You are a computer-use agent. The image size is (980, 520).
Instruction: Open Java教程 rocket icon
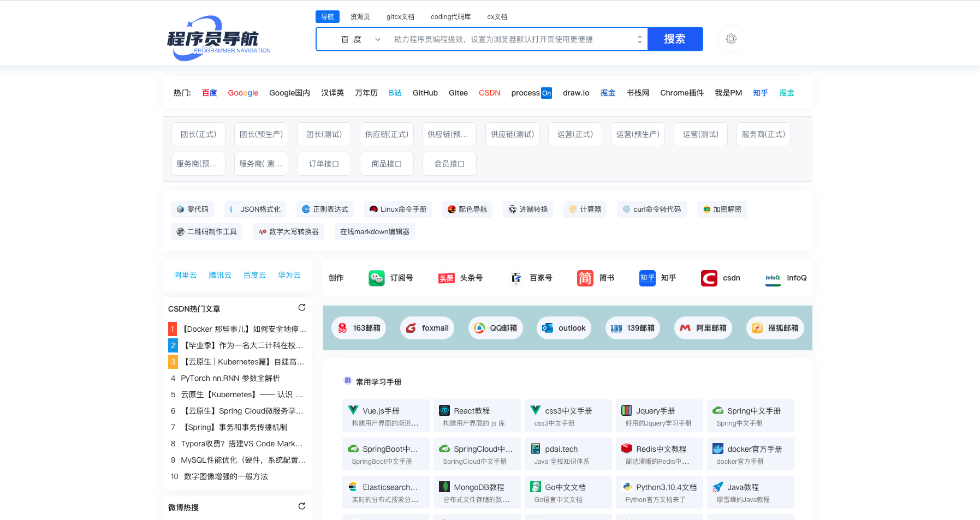(x=718, y=487)
